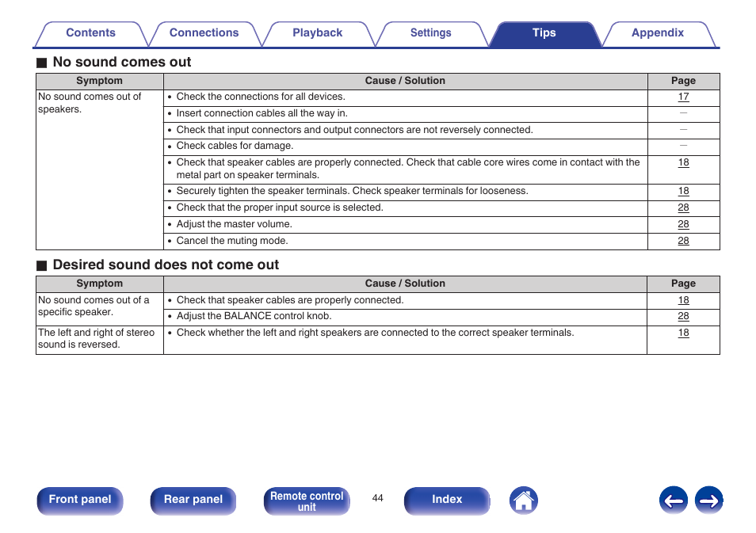Screen dimensions: 756x533
Task: Click 'Check the connections for all devices.' text
Action: (x=261, y=97)
